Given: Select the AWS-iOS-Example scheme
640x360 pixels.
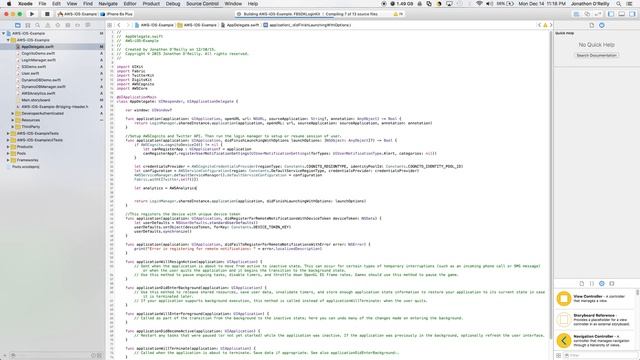Looking at the screenshot, I should point(78,14).
